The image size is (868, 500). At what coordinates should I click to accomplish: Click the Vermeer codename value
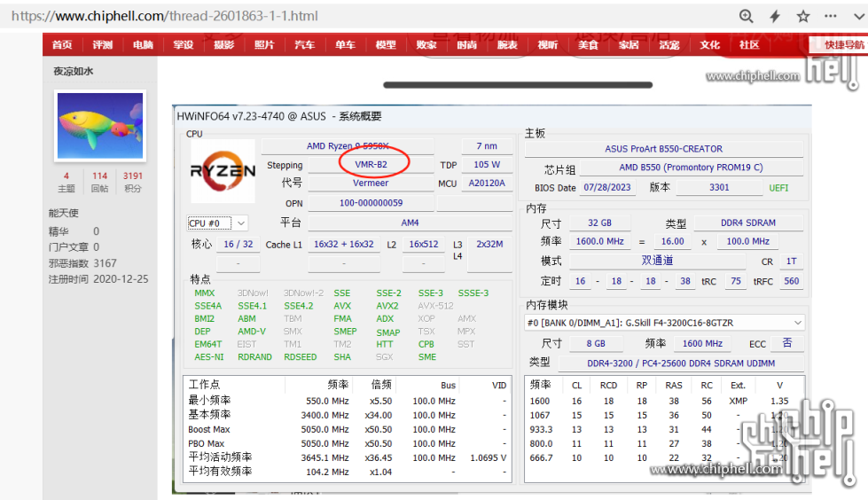point(371,183)
